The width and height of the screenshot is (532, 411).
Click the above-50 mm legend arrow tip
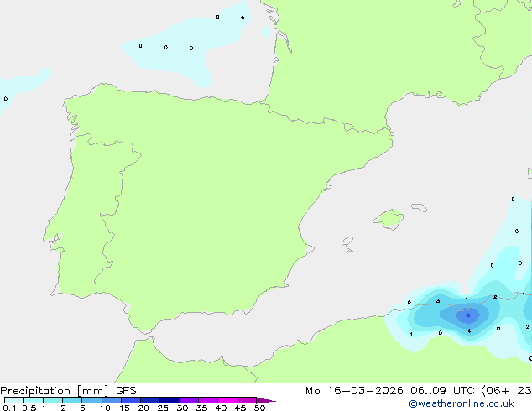(266, 400)
